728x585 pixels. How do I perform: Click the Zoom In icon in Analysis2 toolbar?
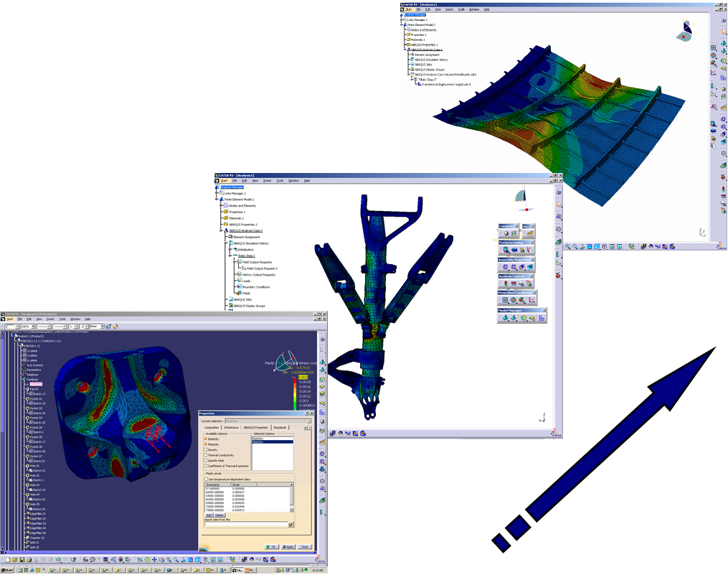pos(169,560)
